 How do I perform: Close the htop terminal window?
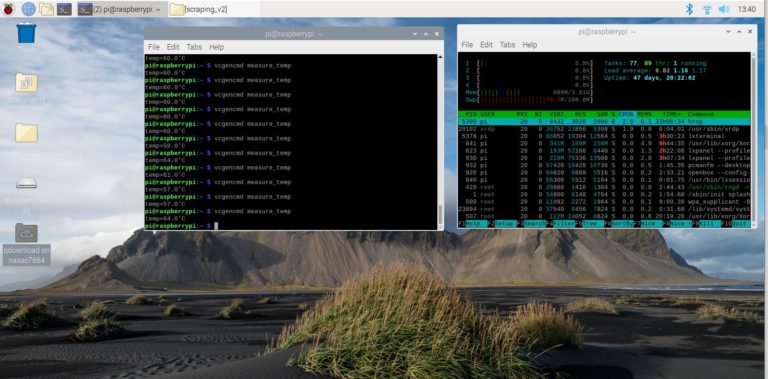pos(750,31)
